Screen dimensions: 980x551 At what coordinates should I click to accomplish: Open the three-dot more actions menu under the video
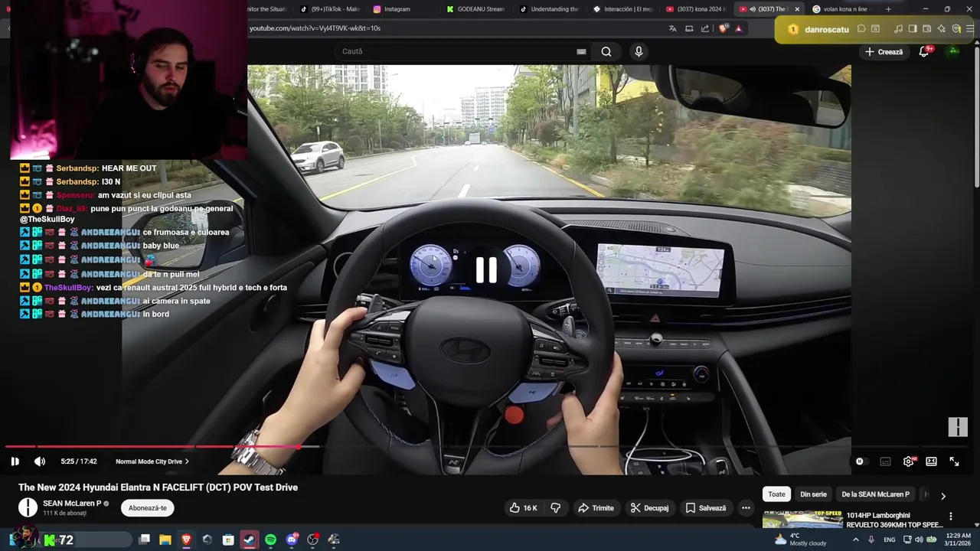pyautogui.click(x=746, y=508)
